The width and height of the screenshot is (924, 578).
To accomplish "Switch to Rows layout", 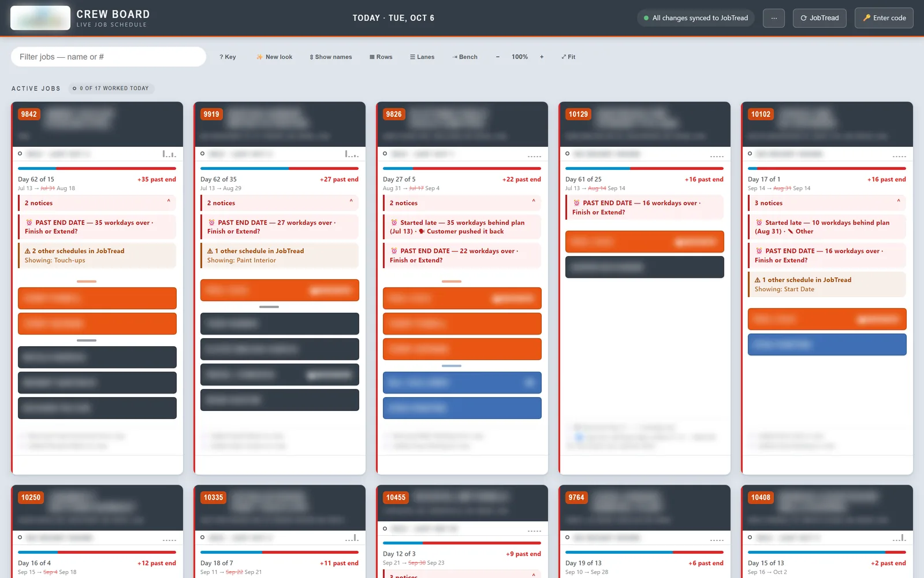I will click(x=381, y=57).
